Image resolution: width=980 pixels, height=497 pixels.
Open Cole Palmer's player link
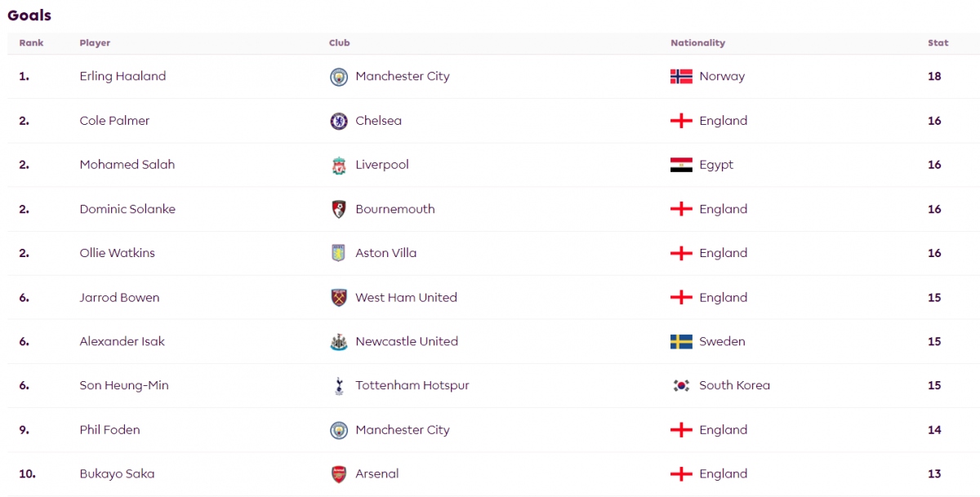point(114,121)
